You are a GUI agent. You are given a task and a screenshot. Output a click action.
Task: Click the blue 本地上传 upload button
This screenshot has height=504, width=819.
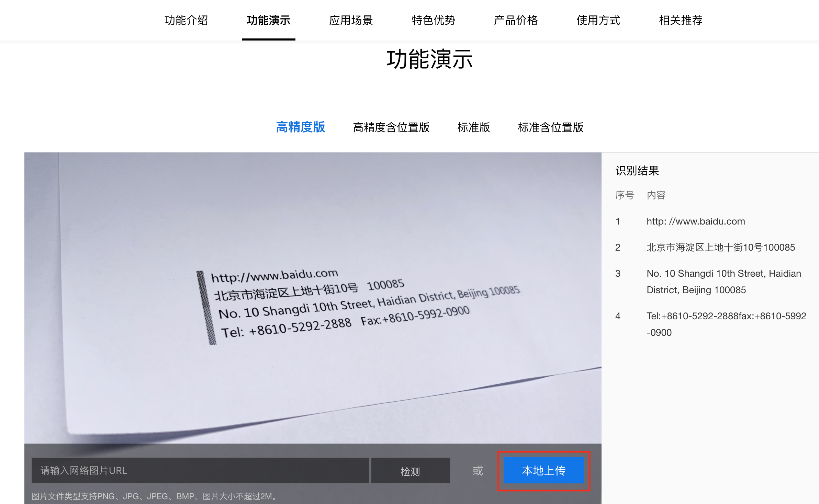click(544, 470)
